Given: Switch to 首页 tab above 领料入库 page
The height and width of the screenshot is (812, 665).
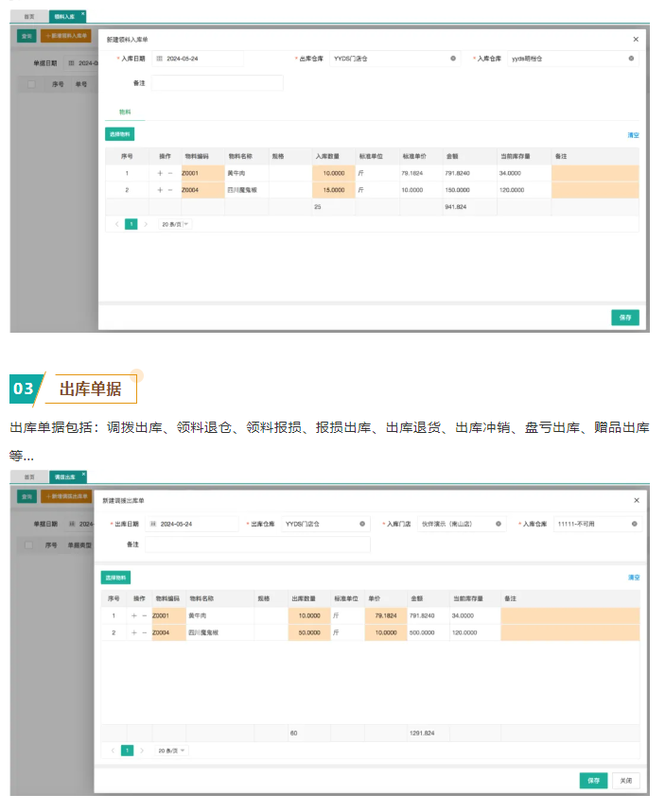Looking at the screenshot, I should pos(29,17).
